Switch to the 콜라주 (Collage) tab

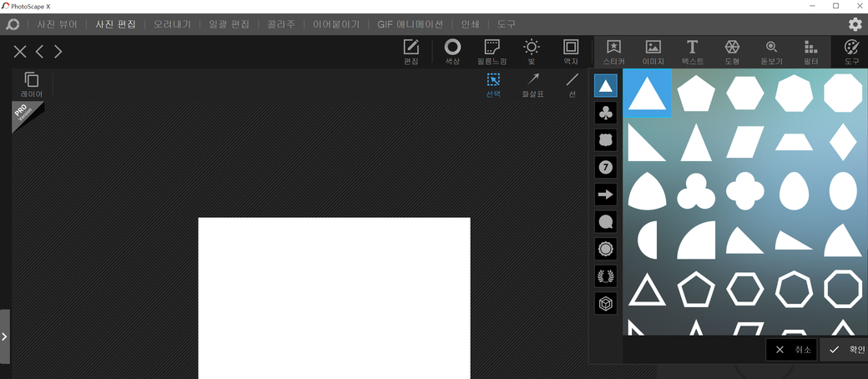coord(281,24)
